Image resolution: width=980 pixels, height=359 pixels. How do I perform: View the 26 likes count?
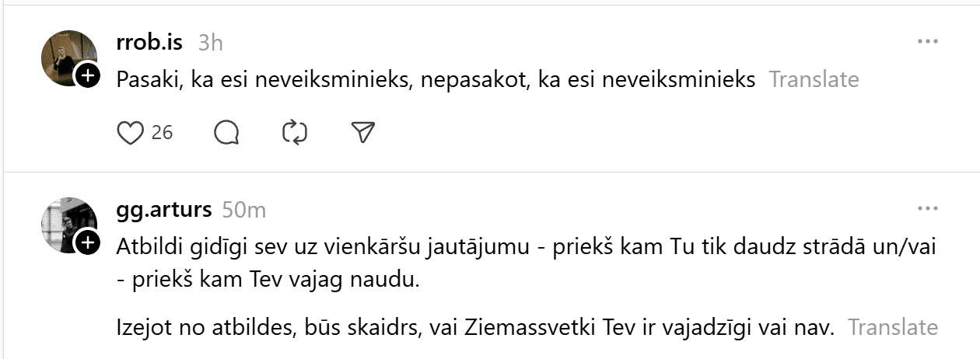[x=162, y=133]
